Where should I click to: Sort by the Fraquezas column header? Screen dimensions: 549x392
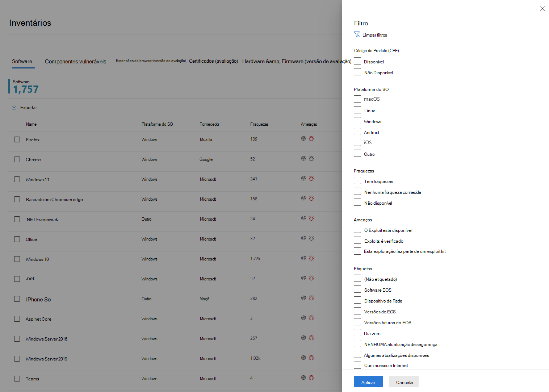tap(259, 124)
